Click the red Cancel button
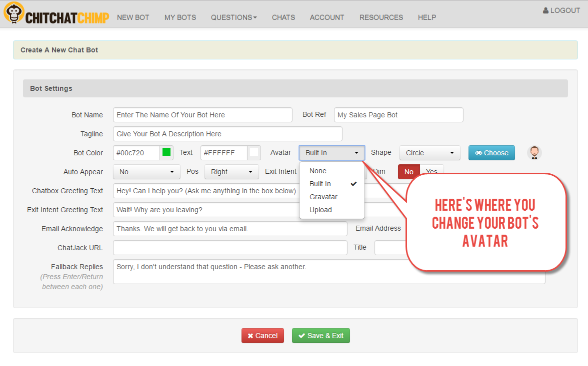The height and width of the screenshot is (366, 588). [262, 336]
